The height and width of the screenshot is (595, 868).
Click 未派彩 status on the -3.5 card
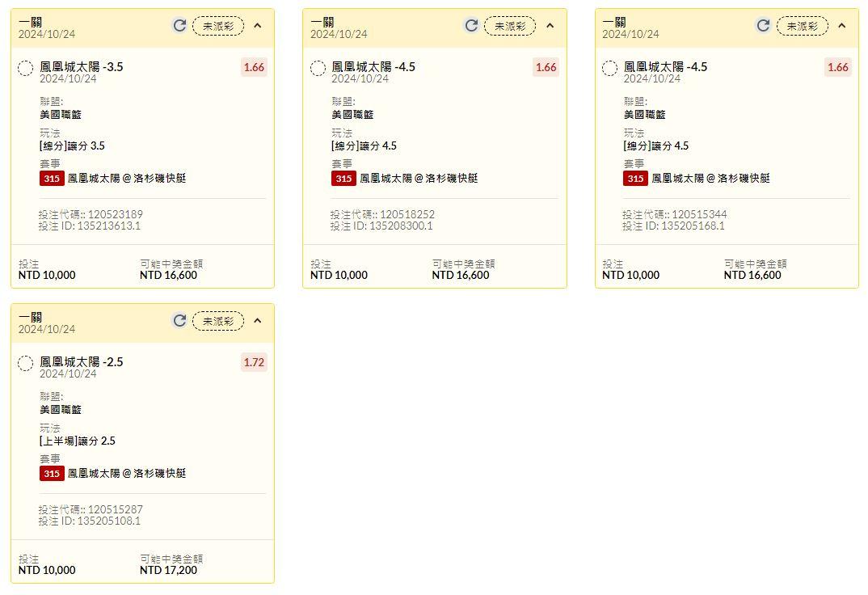point(218,26)
